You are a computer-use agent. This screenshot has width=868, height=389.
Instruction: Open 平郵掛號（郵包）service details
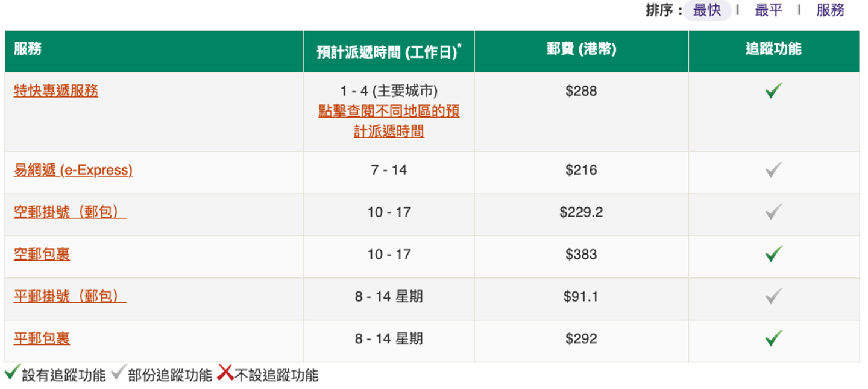[x=70, y=296]
